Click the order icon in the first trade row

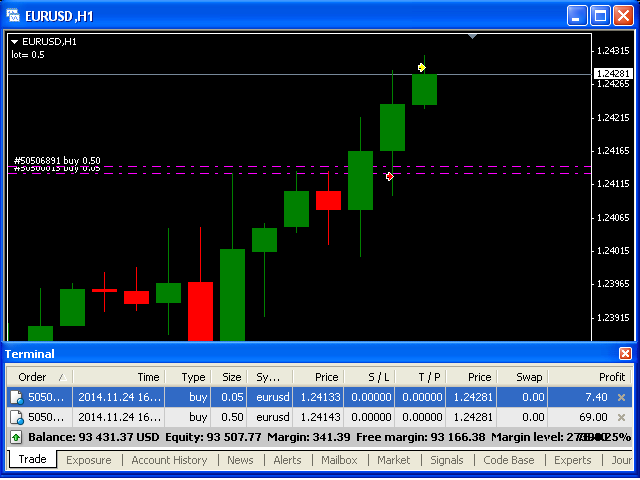coord(16,398)
